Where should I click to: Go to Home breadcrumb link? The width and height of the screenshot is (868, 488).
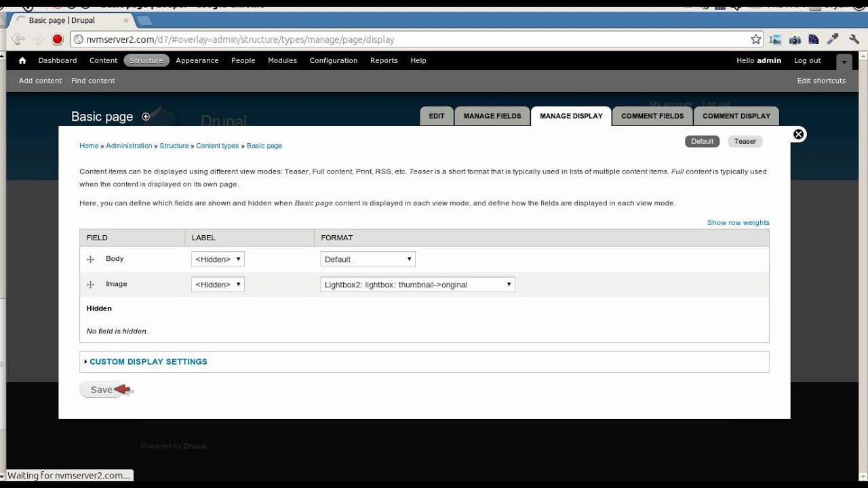pos(89,146)
